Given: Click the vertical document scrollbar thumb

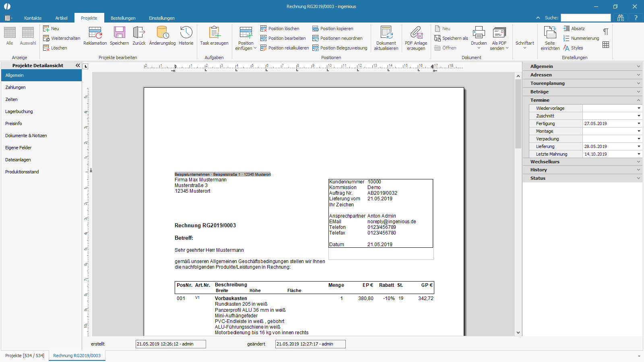Looking at the screenshot, I should [x=518, y=114].
